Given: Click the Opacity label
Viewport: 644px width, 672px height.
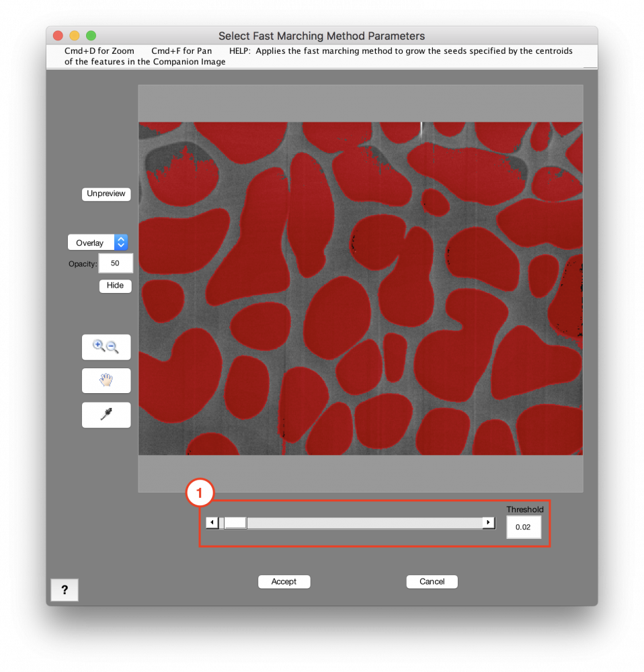Looking at the screenshot, I should (x=83, y=264).
